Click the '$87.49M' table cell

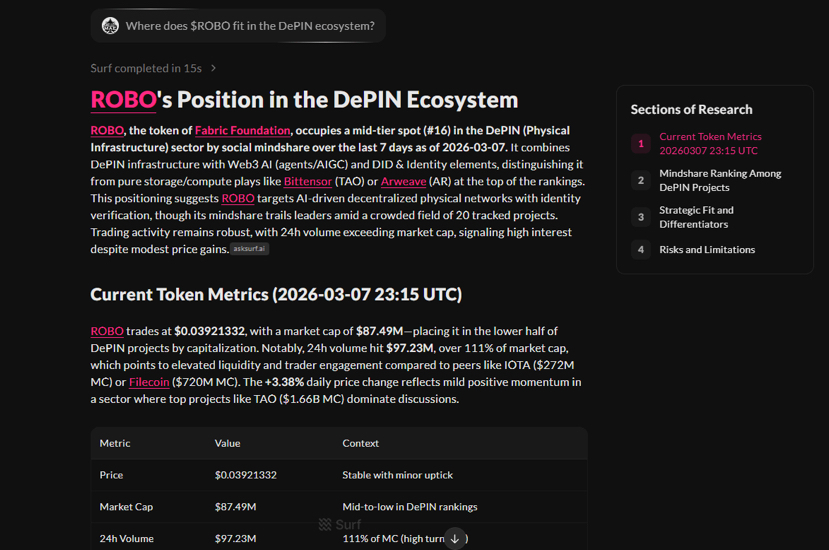tap(235, 507)
